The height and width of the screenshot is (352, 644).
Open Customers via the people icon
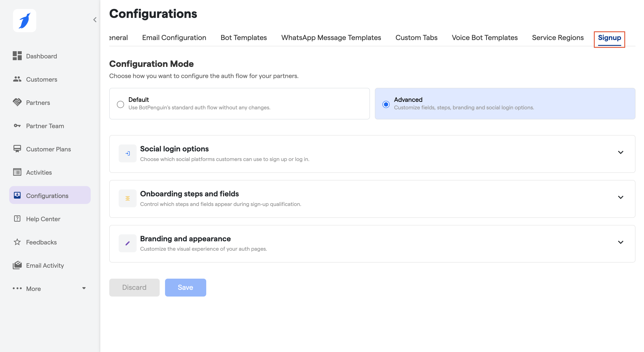click(17, 79)
